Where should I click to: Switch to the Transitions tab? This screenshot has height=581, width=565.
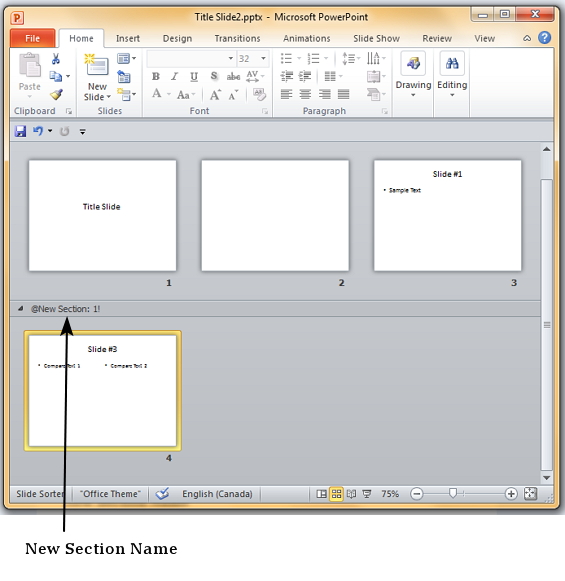coord(237,39)
